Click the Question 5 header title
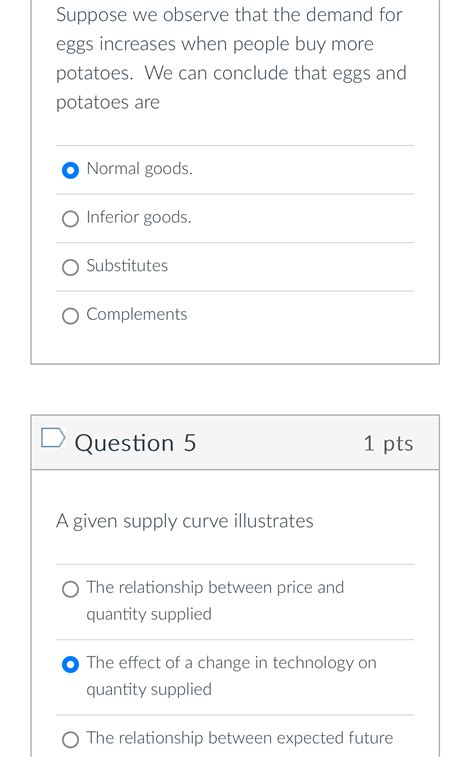This screenshot has height=773, width=474. [136, 443]
